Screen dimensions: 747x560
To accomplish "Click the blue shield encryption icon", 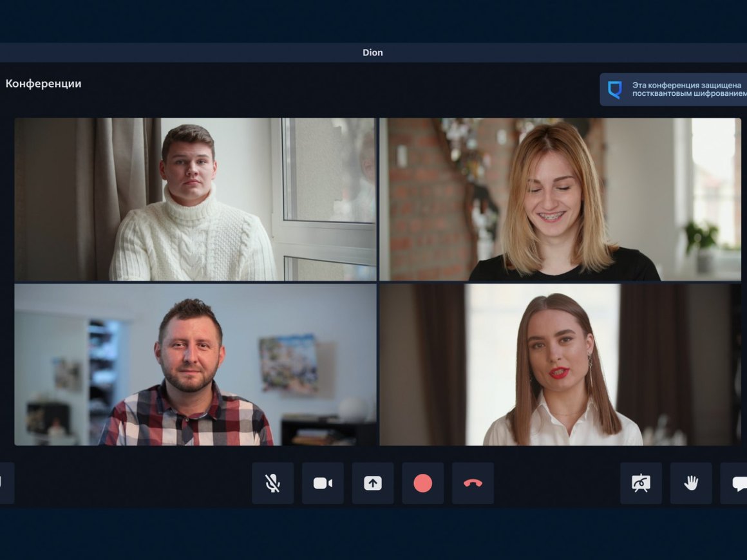I will pyautogui.click(x=615, y=89).
